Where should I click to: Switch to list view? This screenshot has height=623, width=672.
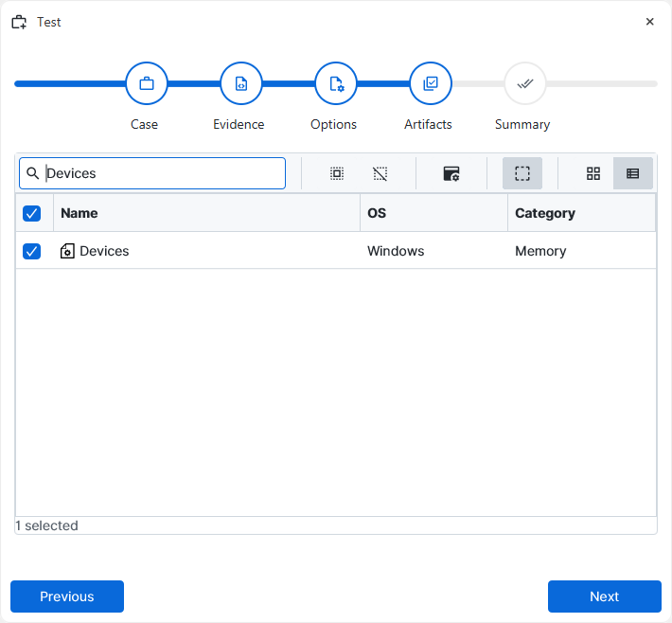[632, 173]
